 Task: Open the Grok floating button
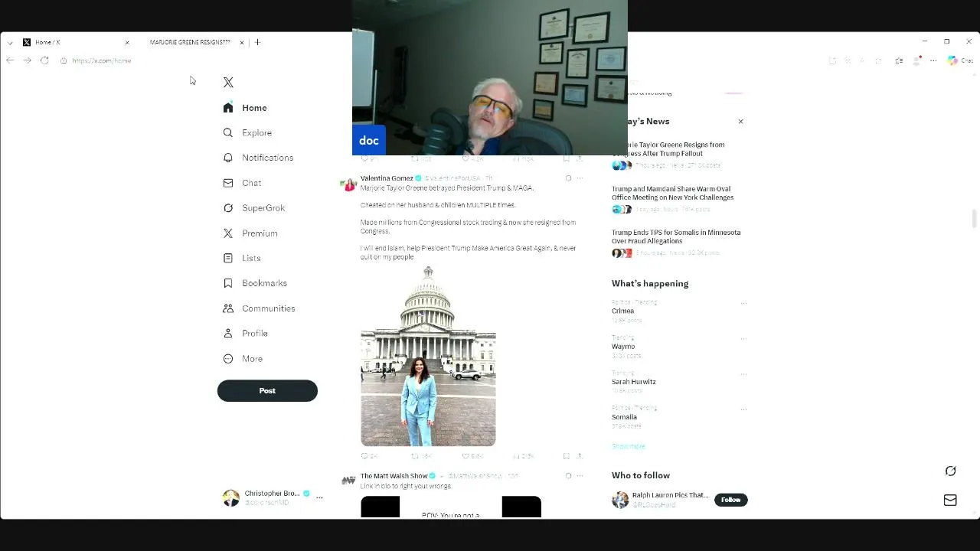950,471
